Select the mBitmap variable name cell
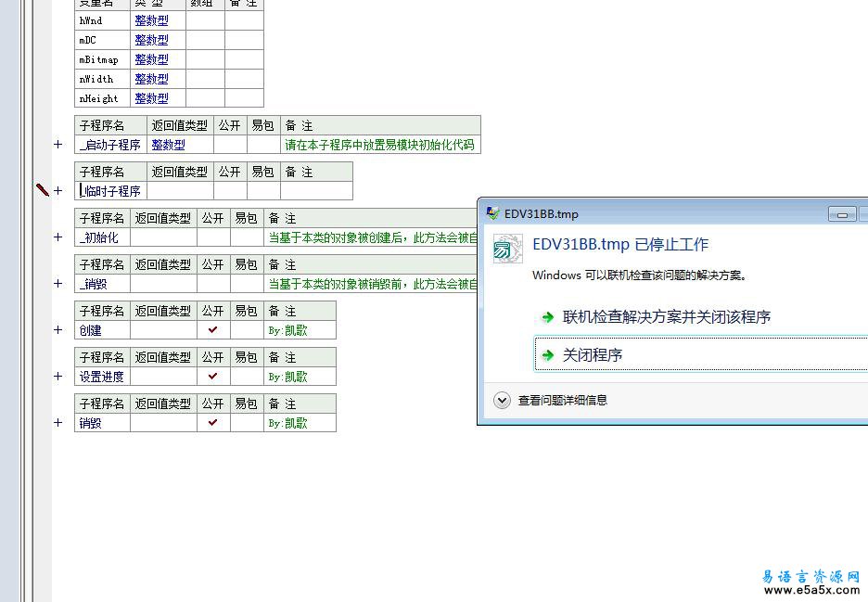The height and width of the screenshot is (602, 868). click(x=102, y=59)
